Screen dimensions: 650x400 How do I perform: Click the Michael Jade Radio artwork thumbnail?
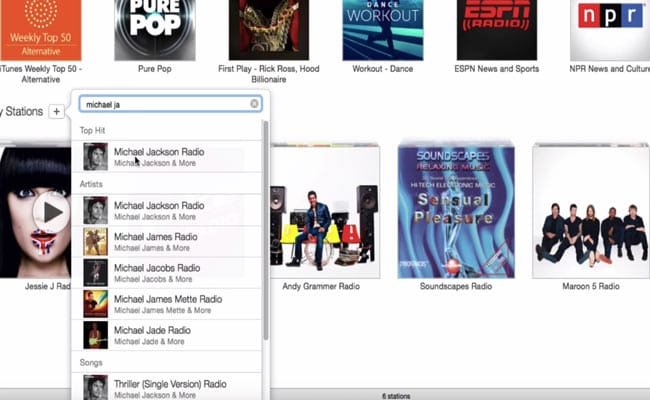click(x=95, y=335)
